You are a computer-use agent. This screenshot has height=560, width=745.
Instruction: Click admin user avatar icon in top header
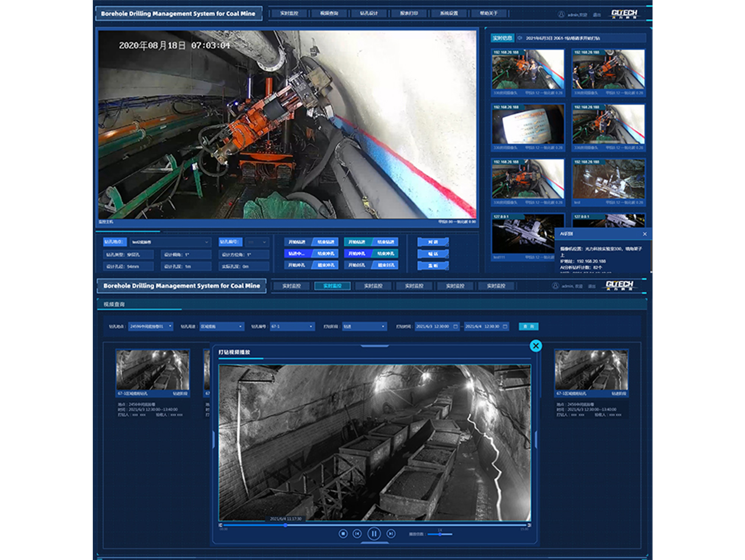561,14
